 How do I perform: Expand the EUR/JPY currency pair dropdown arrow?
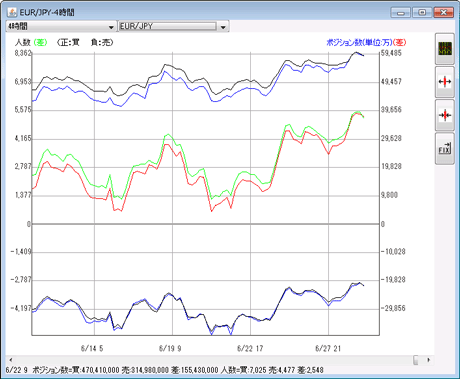(x=223, y=26)
